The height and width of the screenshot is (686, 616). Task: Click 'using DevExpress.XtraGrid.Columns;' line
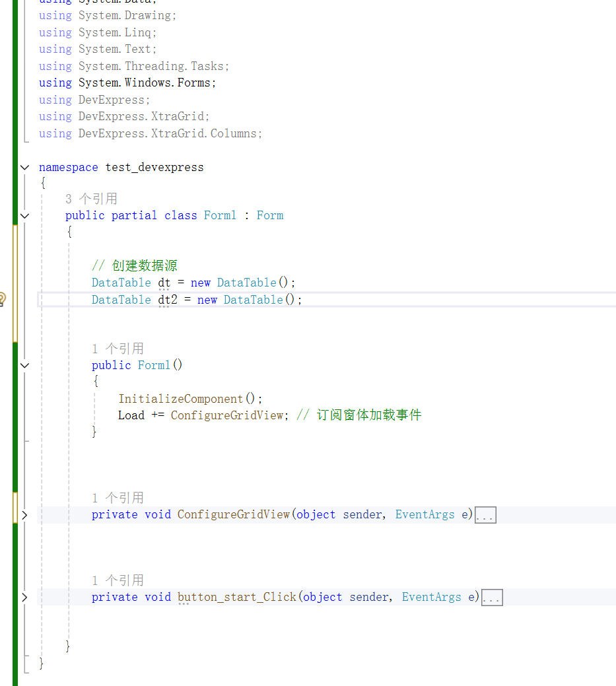point(151,133)
